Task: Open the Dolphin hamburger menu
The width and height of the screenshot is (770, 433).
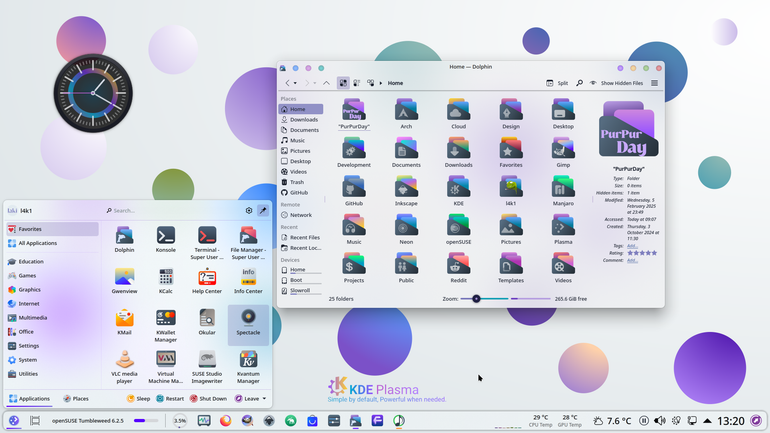Action: pyautogui.click(x=654, y=83)
